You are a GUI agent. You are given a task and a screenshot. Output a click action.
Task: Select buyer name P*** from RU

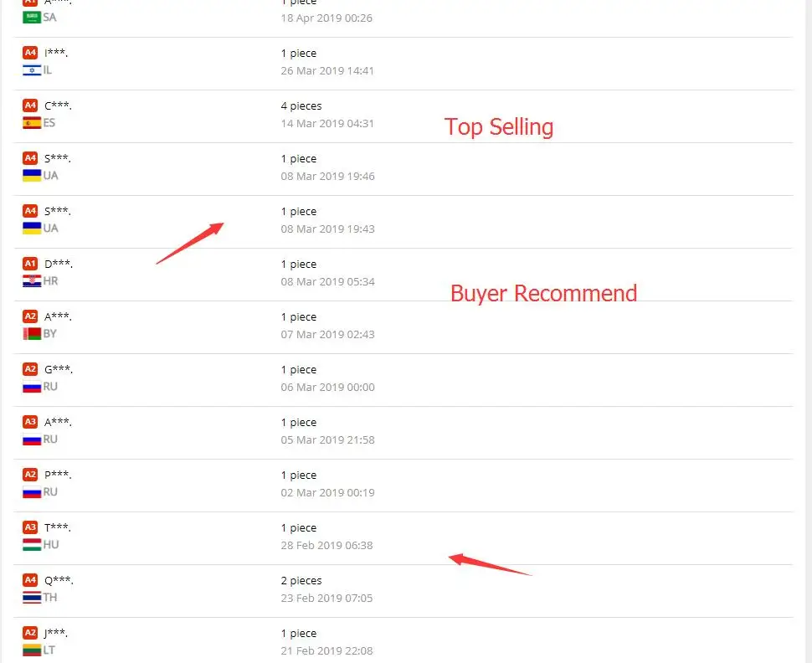coord(58,475)
